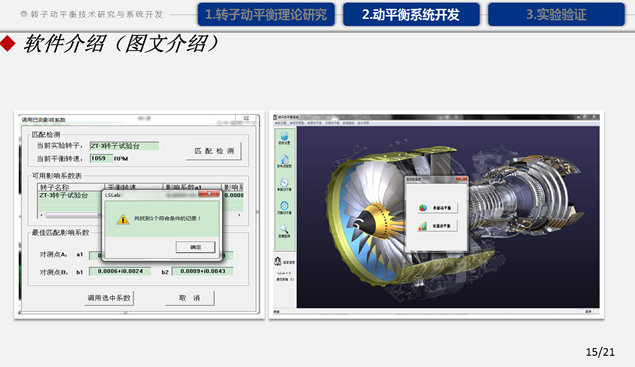Click the 当前实验转子 field ZT-3转子试验台

point(124,146)
